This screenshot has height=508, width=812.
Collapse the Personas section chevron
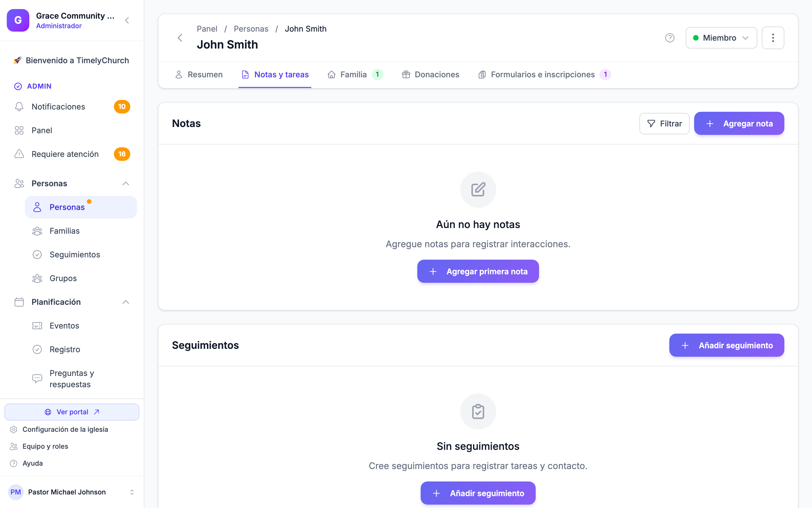click(125, 183)
